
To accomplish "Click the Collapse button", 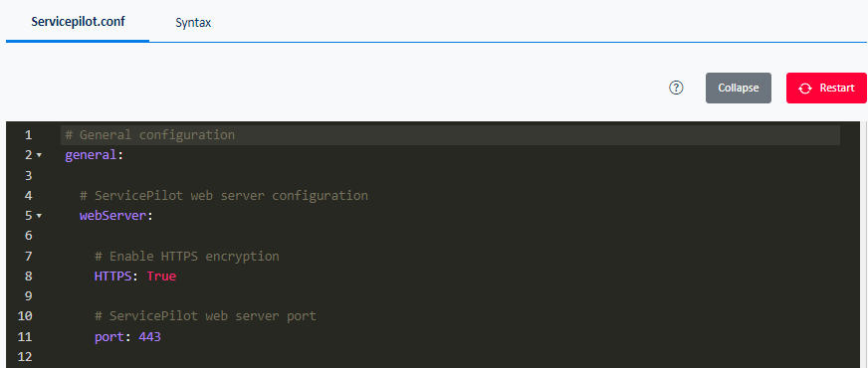I will (x=738, y=88).
